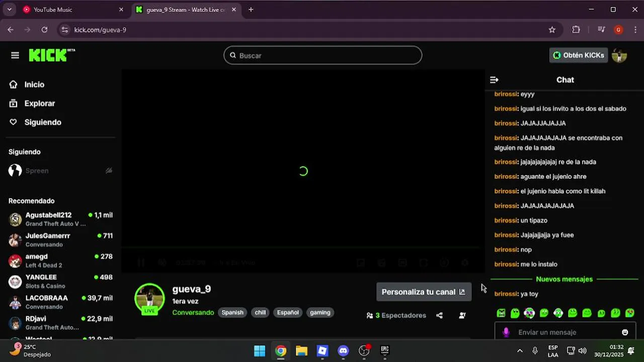Open the volume control in system tray
This screenshot has height=362, width=644.
[x=583, y=350]
